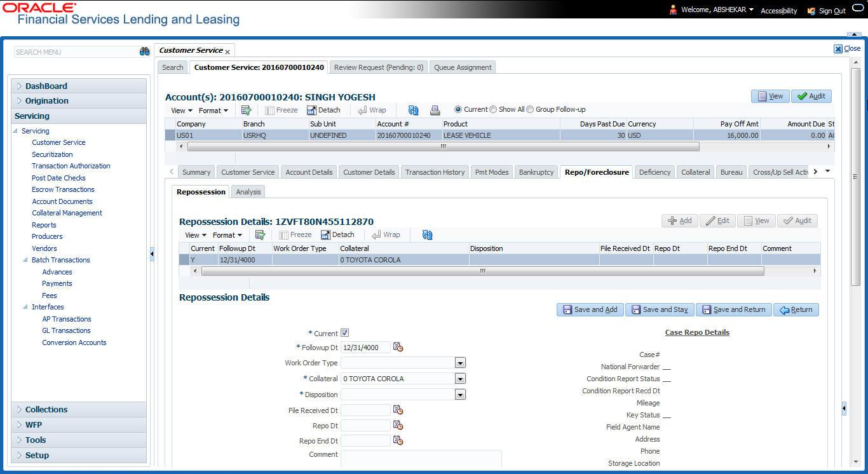Open the Disposition dropdown
The height and width of the screenshot is (474, 868).
tap(461, 395)
